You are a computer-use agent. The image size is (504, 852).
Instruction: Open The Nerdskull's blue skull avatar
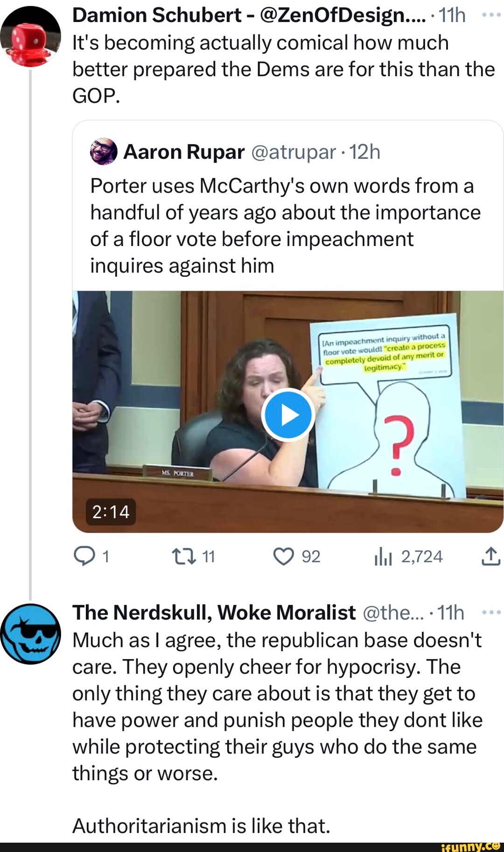(30, 634)
